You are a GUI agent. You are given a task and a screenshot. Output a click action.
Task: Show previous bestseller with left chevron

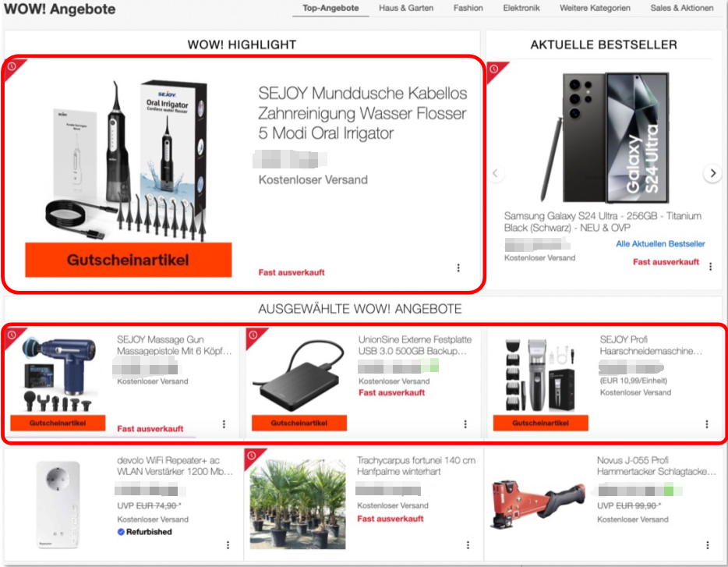click(496, 173)
